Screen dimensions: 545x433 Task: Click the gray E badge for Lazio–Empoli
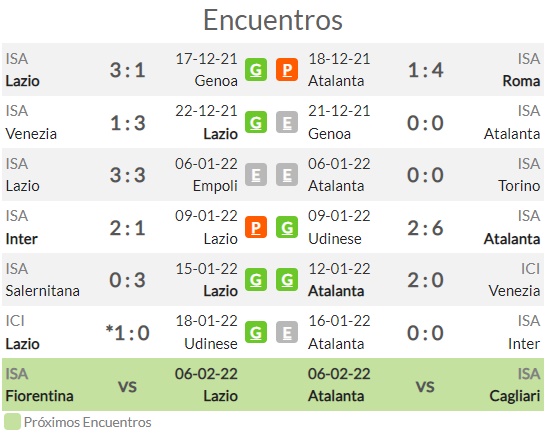coord(256,174)
